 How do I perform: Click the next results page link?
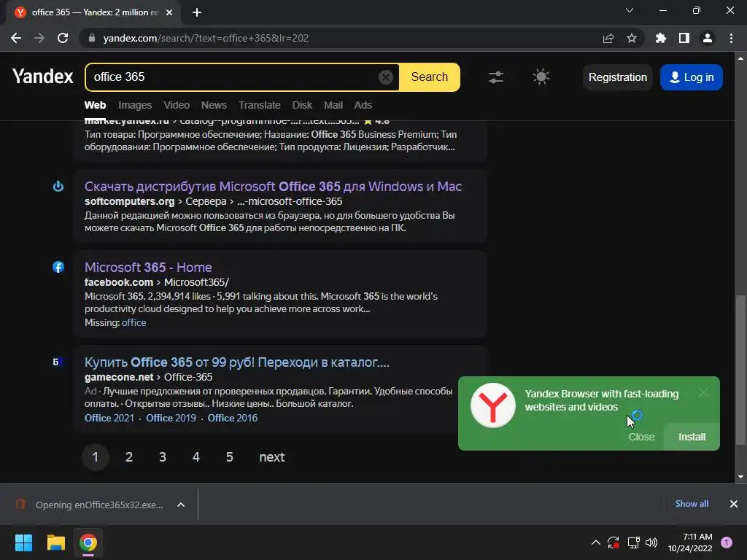coord(272,457)
